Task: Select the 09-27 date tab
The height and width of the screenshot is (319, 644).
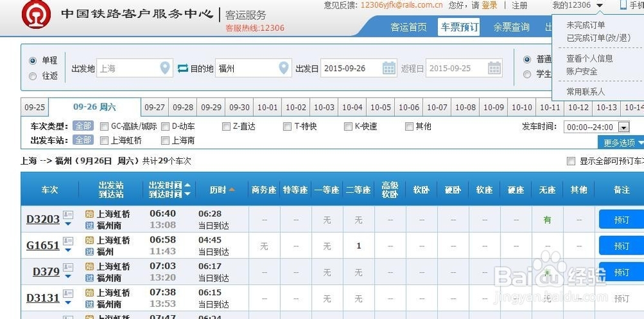Action: click(155, 107)
